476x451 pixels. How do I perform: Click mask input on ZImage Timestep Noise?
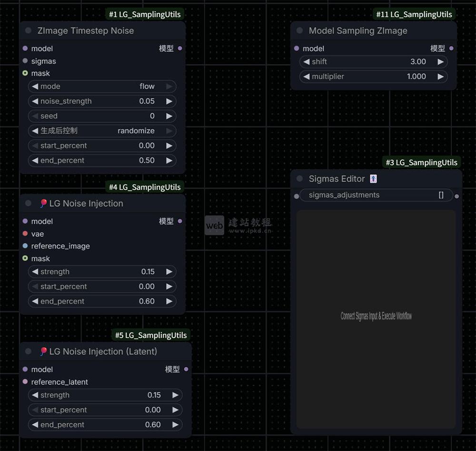[25, 73]
